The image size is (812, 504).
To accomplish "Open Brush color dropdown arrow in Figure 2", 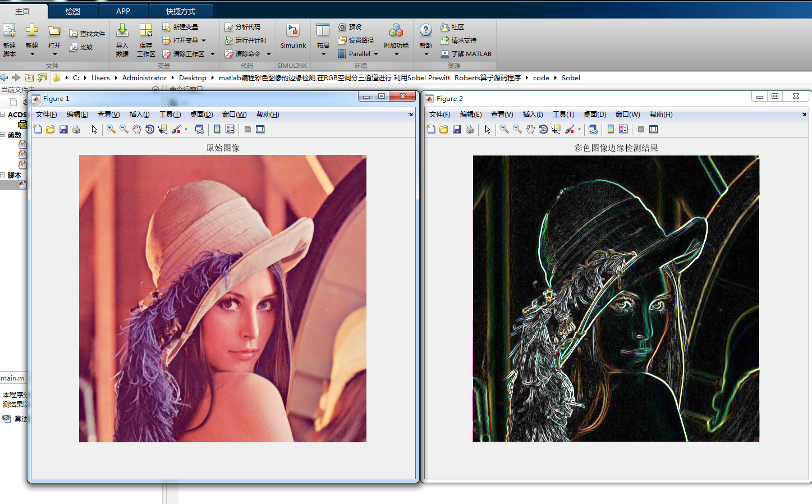I will (x=579, y=130).
